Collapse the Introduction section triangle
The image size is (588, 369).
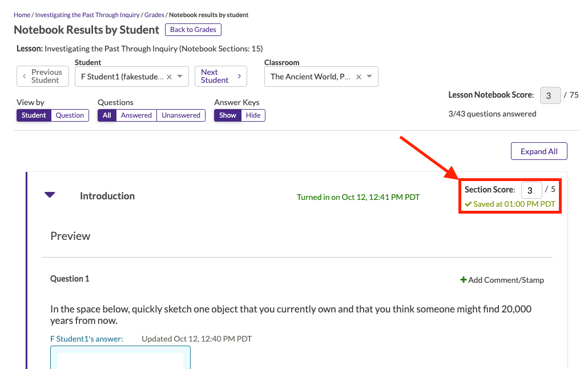[50, 195]
